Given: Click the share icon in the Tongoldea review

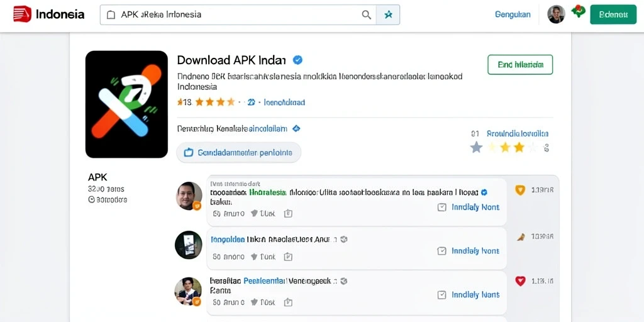Looking at the screenshot, I should pos(288,257).
